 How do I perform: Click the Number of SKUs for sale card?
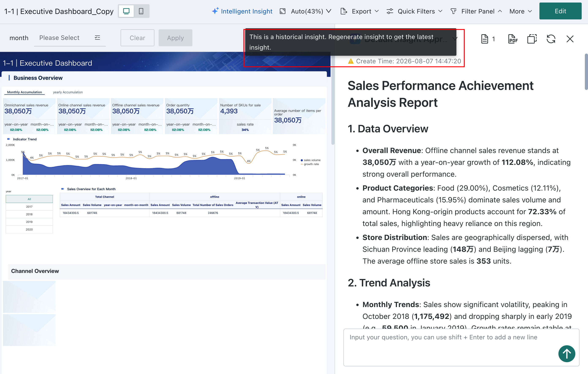pos(245,116)
